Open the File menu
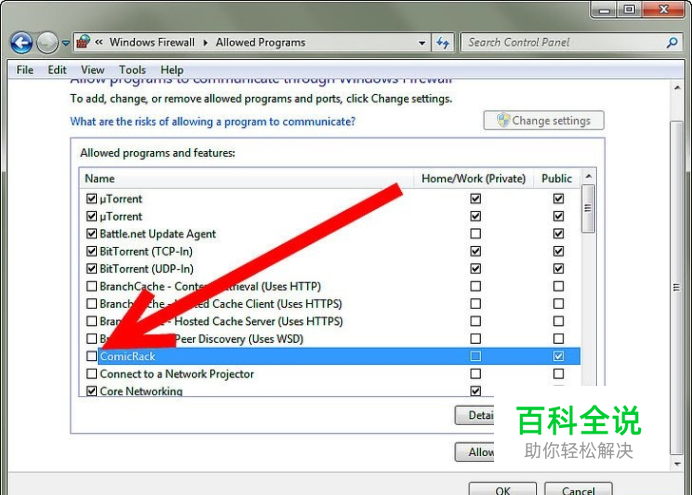Viewport: 692px width, 495px height. tap(25, 70)
